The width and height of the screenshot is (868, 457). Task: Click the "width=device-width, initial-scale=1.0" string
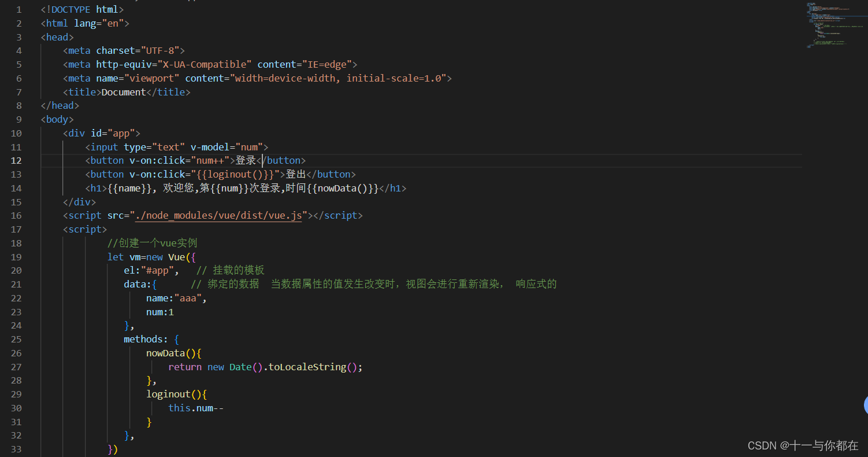(338, 79)
